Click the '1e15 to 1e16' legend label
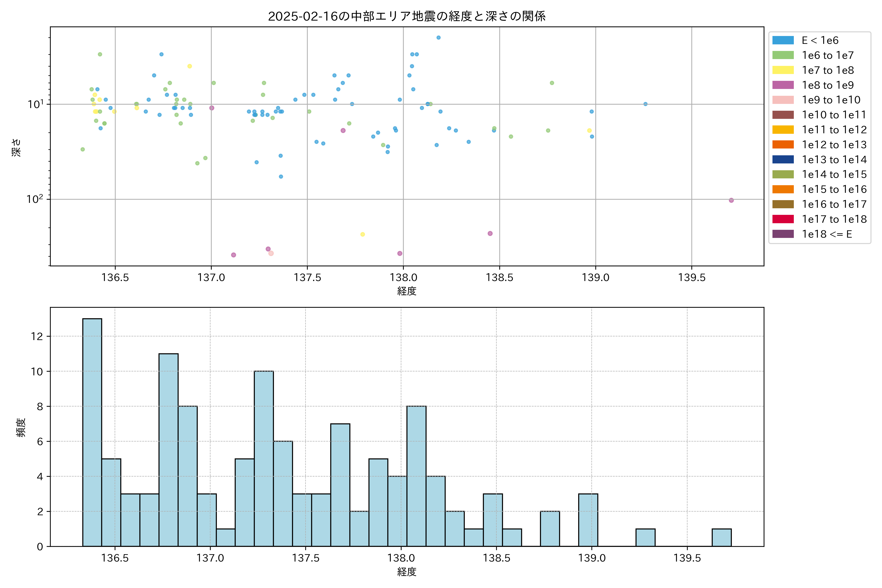This screenshot has width=882, height=588. (x=834, y=189)
